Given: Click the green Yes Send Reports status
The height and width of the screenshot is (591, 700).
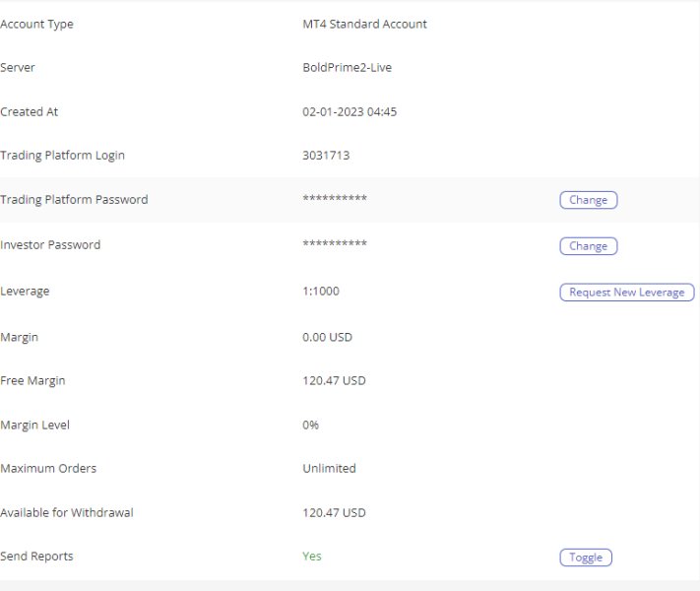Looking at the screenshot, I should 312,557.
